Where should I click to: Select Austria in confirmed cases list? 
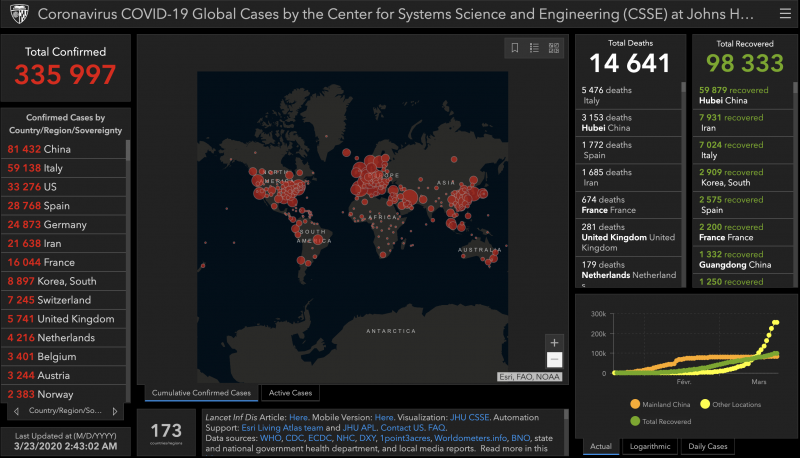pyautogui.click(x=64, y=376)
